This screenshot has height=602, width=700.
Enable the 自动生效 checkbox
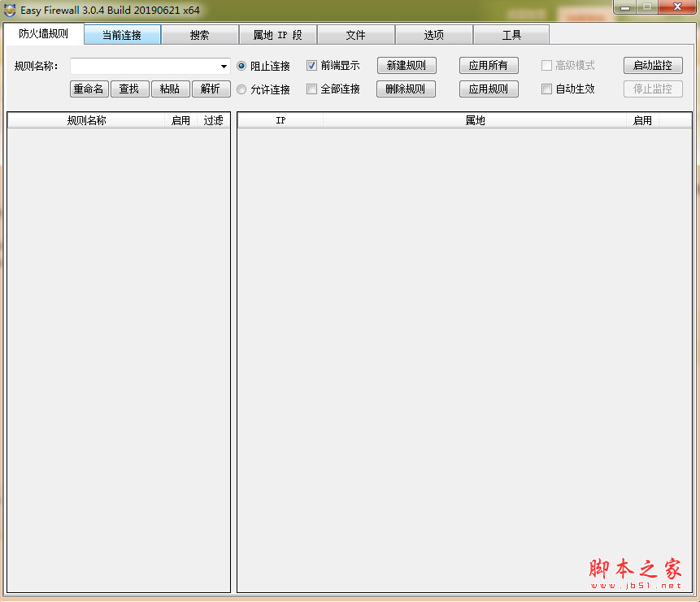pyautogui.click(x=546, y=89)
